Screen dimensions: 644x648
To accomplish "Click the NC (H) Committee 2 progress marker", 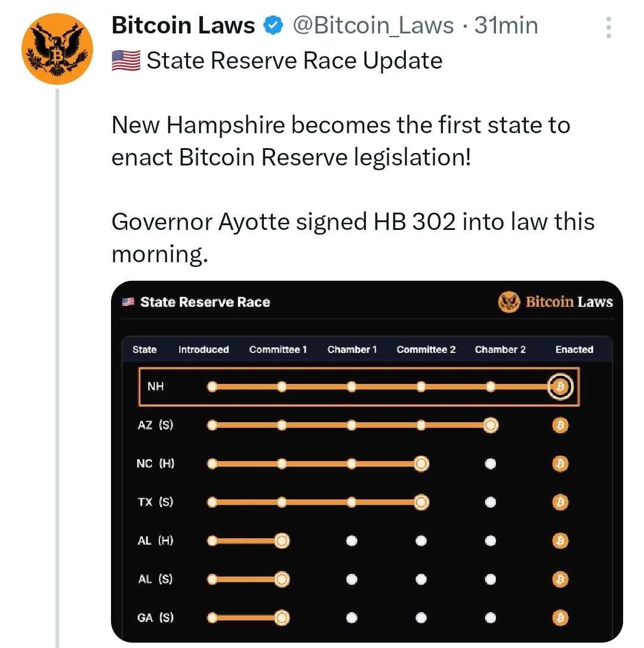I will tap(421, 463).
